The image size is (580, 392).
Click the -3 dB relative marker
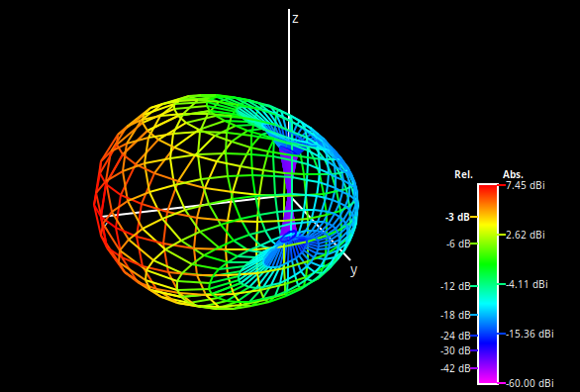point(457,217)
